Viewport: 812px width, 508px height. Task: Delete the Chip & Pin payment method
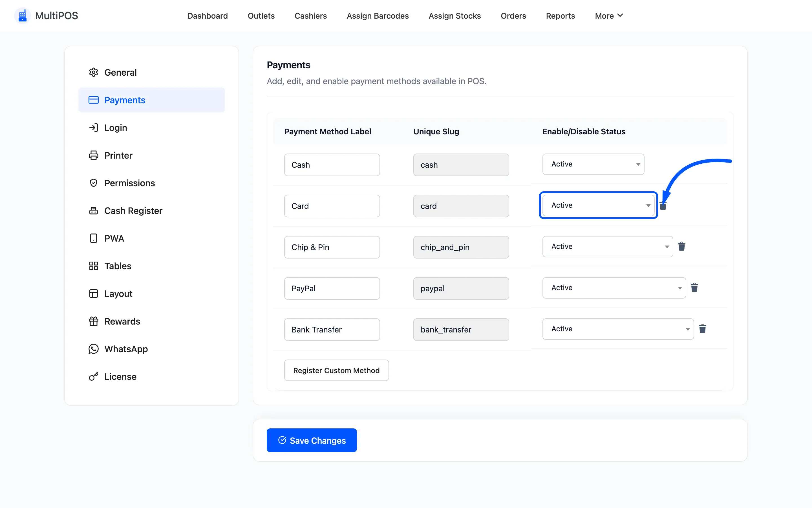click(x=681, y=246)
